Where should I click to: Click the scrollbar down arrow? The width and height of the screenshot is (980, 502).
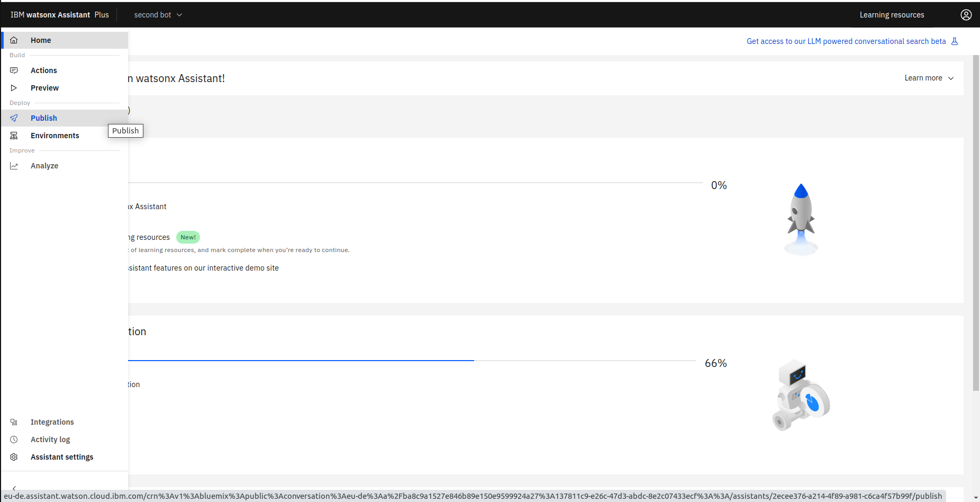[976, 498]
